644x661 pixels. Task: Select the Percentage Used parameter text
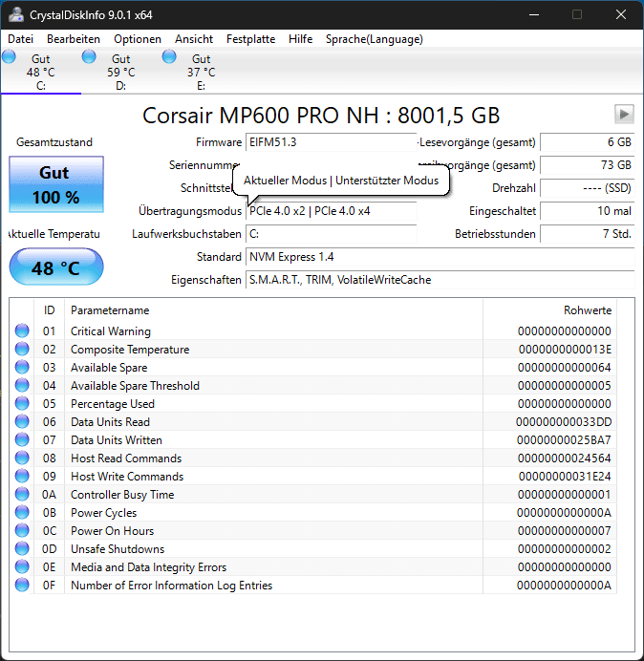[113, 404]
